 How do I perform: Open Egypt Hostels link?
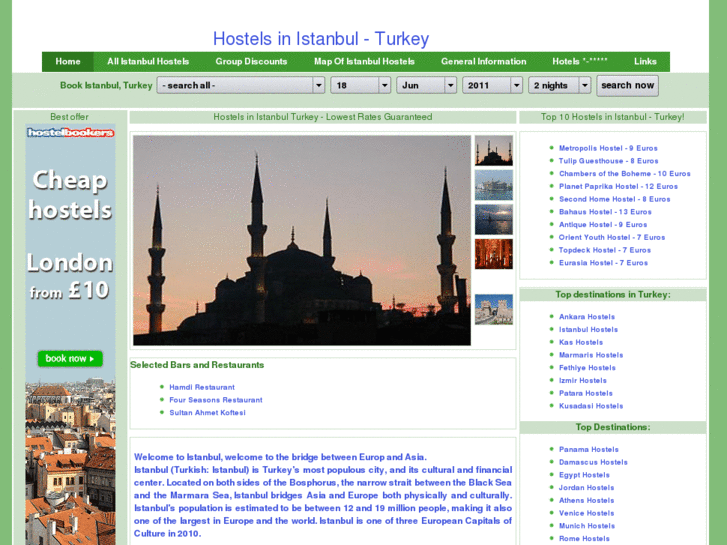584,475
